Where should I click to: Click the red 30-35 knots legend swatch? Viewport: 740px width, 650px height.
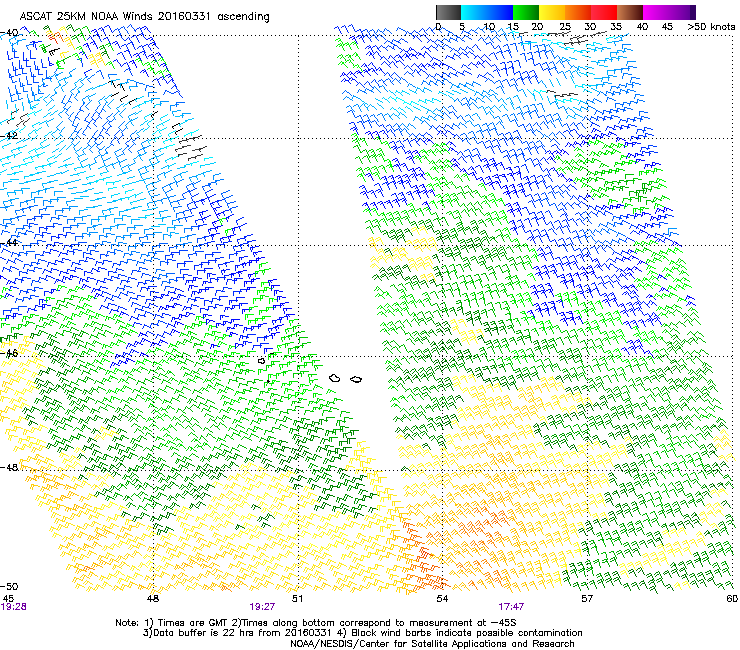click(604, 12)
